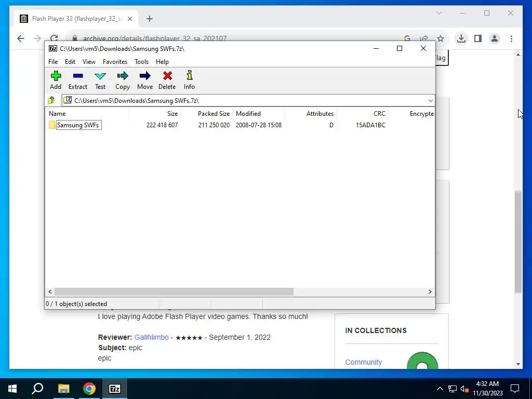Go up one folder level in 7-Zip
The height and width of the screenshot is (399, 532).
[x=51, y=100]
